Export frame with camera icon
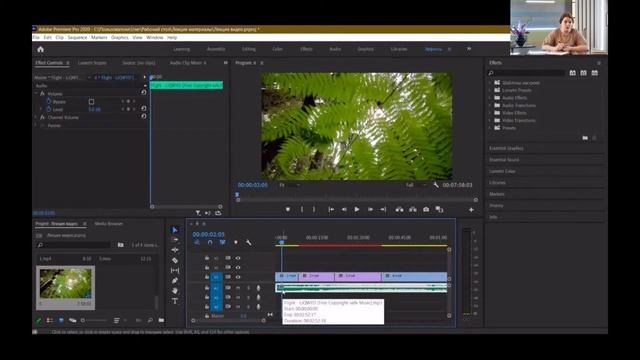This screenshot has width=640, height=360. coord(426,209)
